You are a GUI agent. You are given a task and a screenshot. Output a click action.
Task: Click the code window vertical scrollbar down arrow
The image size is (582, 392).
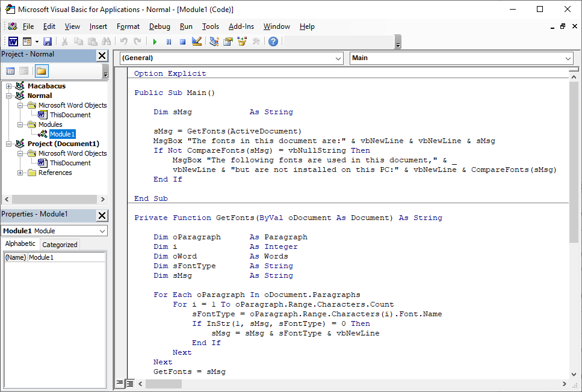pos(574,373)
